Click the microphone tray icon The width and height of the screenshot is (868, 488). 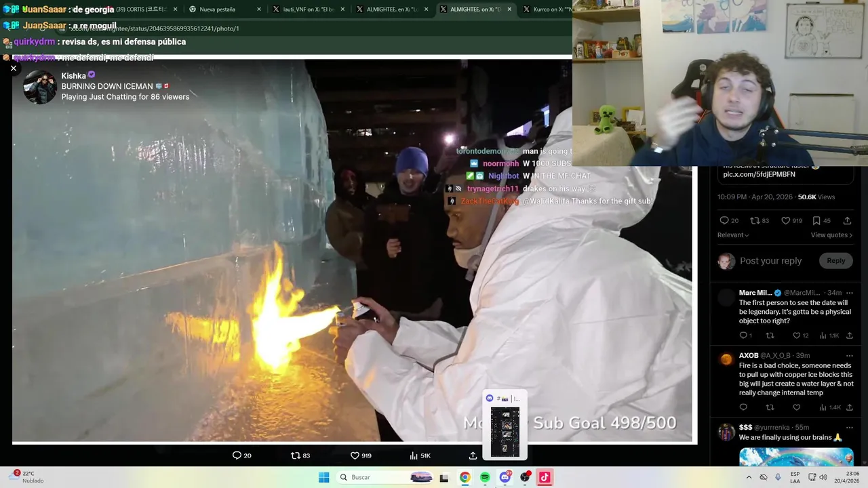pos(778,477)
